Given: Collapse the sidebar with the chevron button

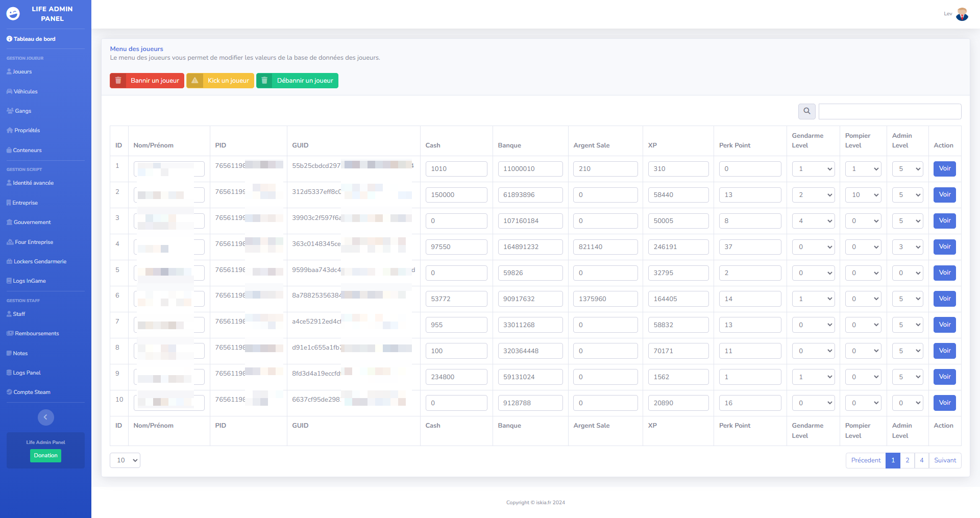Looking at the screenshot, I should click(45, 417).
